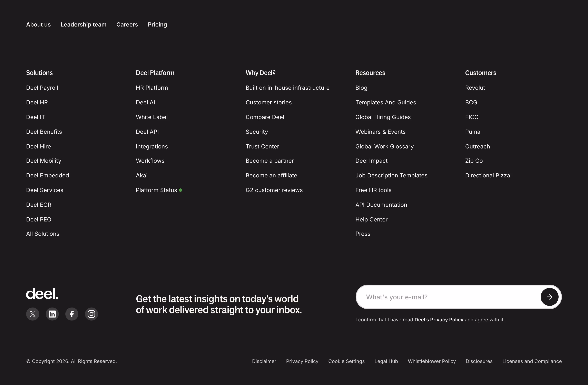This screenshot has height=385, width=588.
Task: Go to Whistleblower Policy page
Action: pos(432,361)
